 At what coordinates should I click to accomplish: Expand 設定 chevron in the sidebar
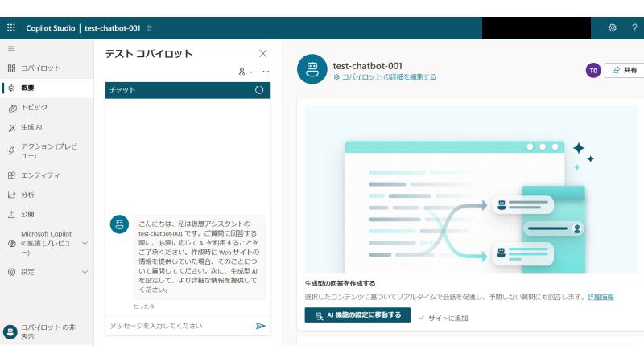[85, 272]
